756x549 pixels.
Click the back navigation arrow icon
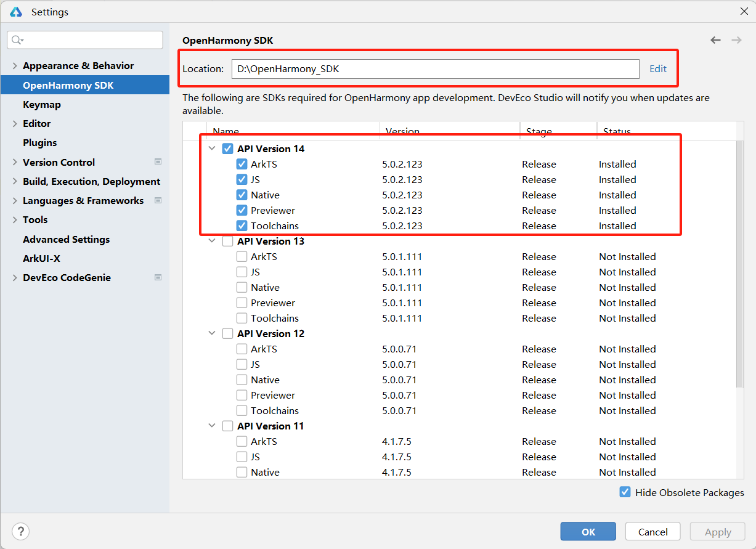(x=715, y=40)
